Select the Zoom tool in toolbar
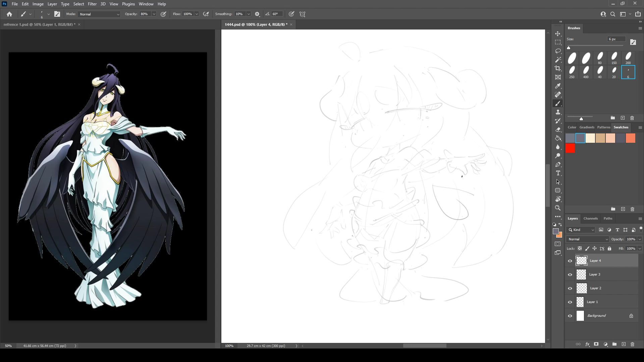The image size is (644, 362). (558, 208)
